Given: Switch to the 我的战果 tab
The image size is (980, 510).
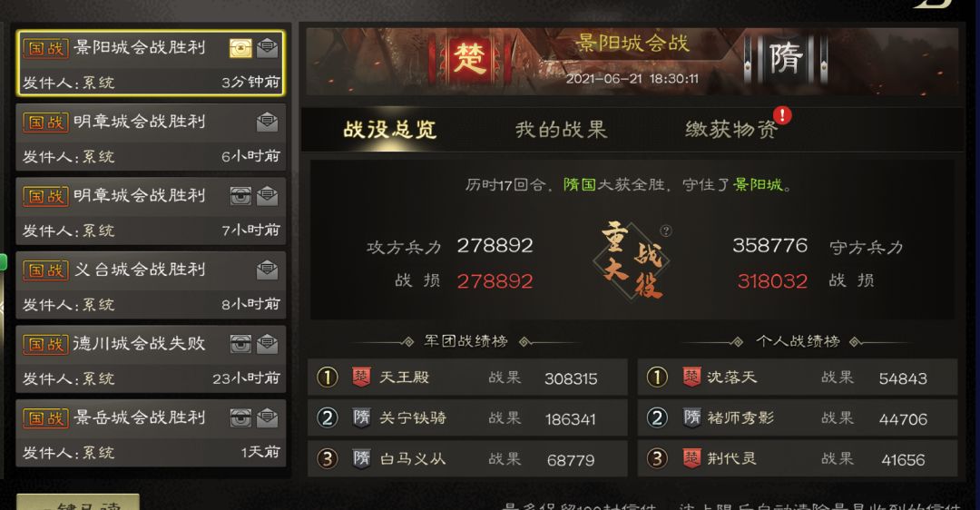Looking at the screenshot, I should tap(562, 130).
